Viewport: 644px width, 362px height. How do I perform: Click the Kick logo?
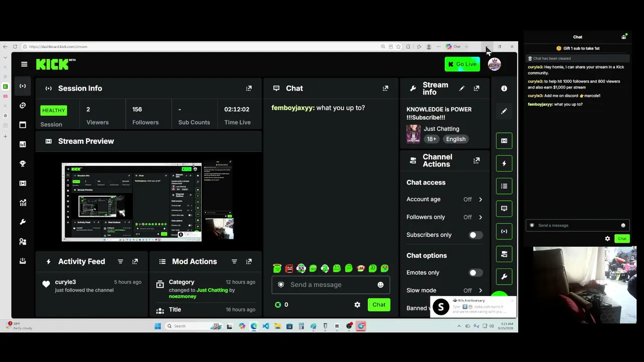click(56, 64)
